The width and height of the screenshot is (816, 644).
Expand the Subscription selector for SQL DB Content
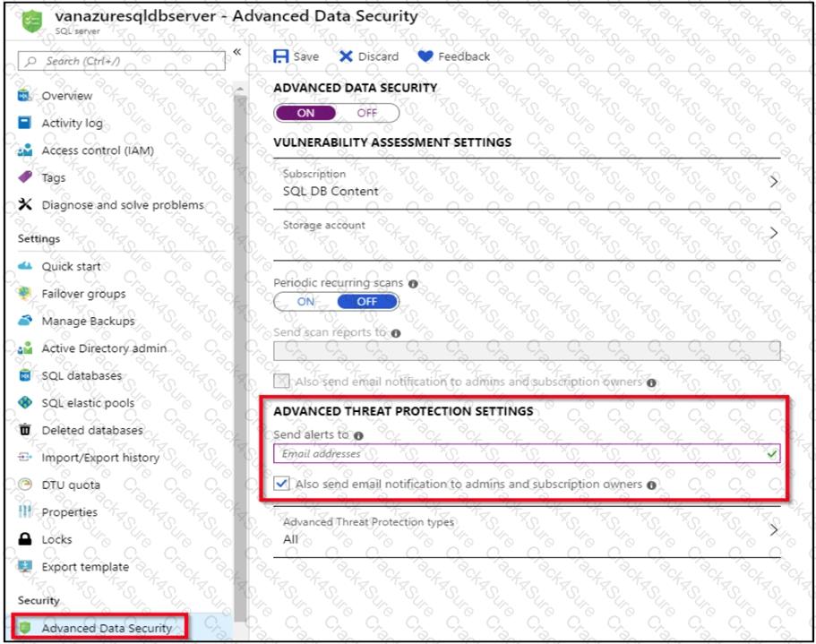(x=772, y=182)
